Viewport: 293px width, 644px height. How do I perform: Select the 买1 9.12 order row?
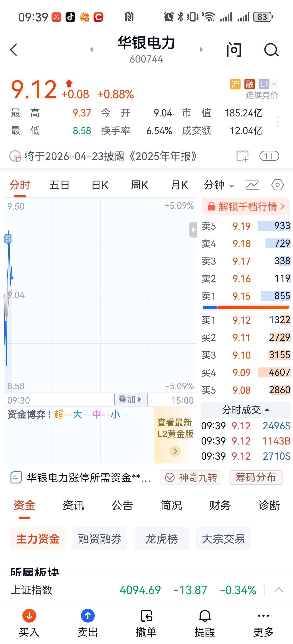(x=246, y=320)
